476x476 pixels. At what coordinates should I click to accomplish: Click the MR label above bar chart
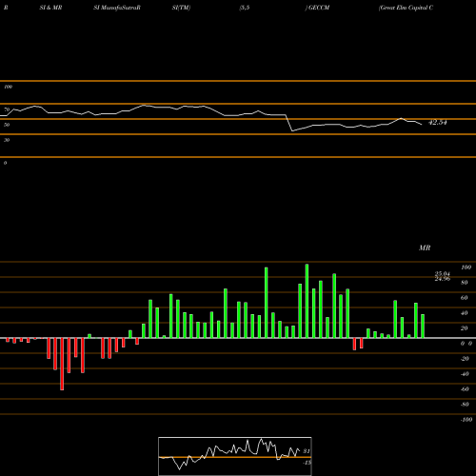pos(425,248)
